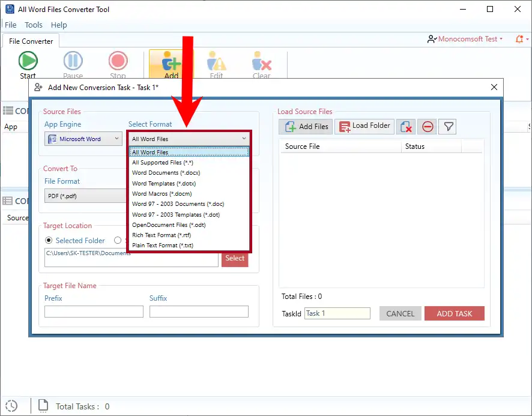Click the user account icon beside Monocomsoft Test

(432, 39)
